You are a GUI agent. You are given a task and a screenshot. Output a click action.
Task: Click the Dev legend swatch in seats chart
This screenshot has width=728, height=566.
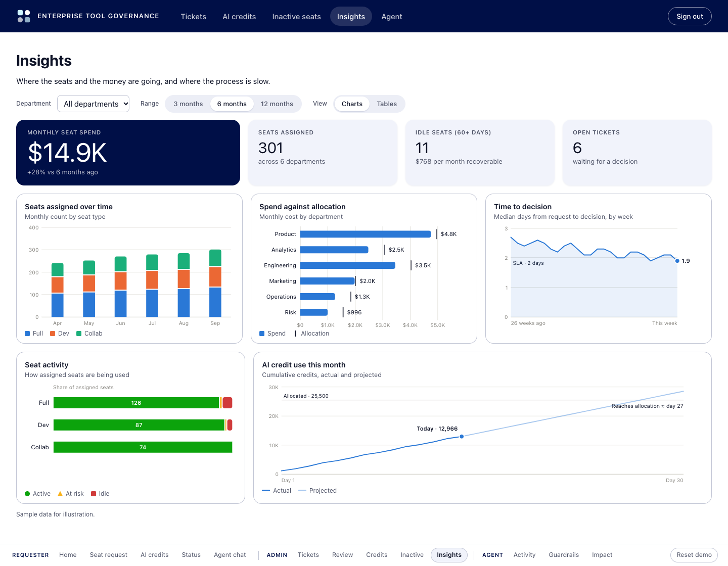tap(53, 334)
